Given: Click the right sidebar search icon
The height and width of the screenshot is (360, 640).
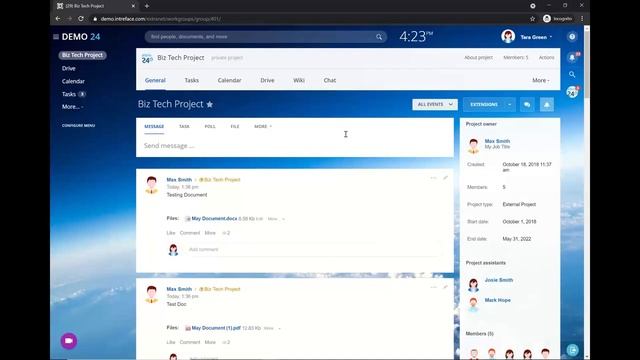Looking at the screenshot, I should point(572,74).
